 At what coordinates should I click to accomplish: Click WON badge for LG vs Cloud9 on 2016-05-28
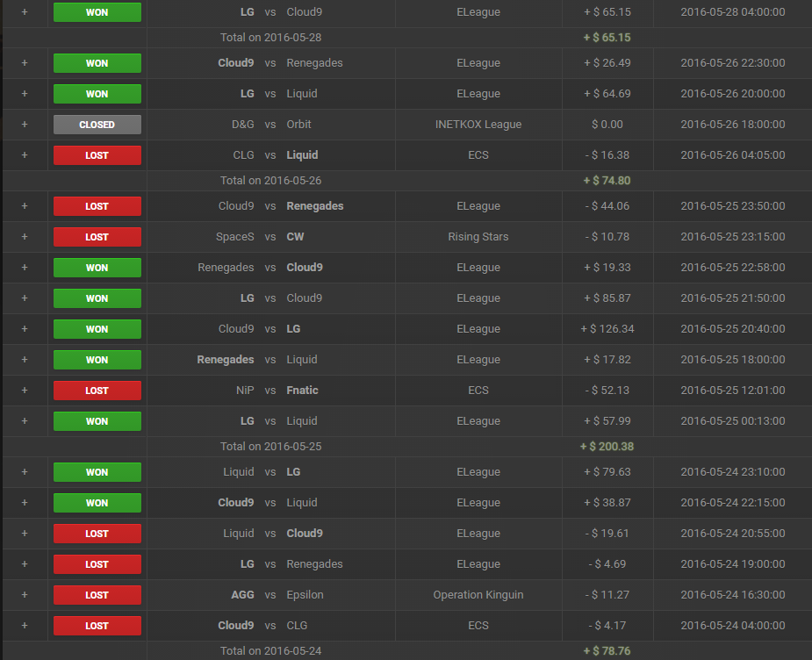point(97,12)
